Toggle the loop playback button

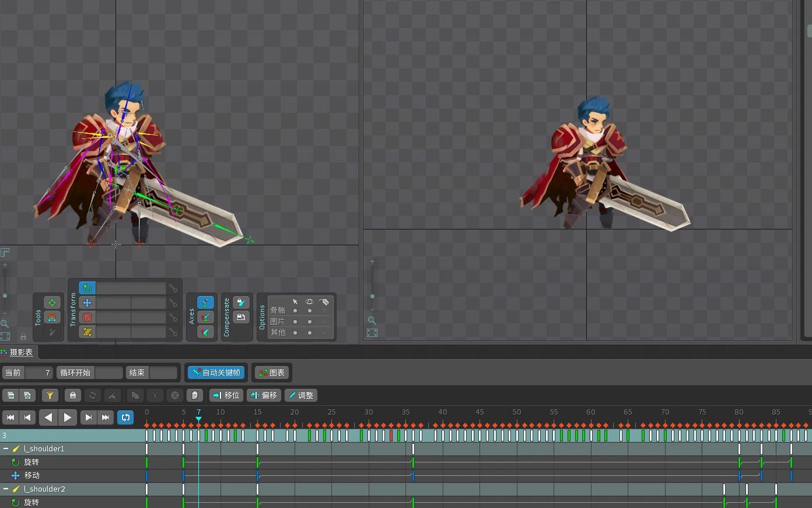(x=125, y=417)
